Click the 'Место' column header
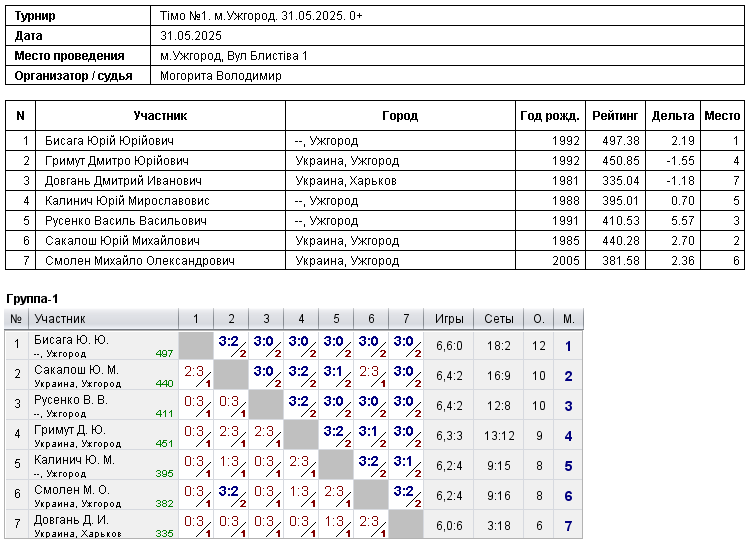The width and height of the screenshot is (750, 544). (x=722, y=116)
